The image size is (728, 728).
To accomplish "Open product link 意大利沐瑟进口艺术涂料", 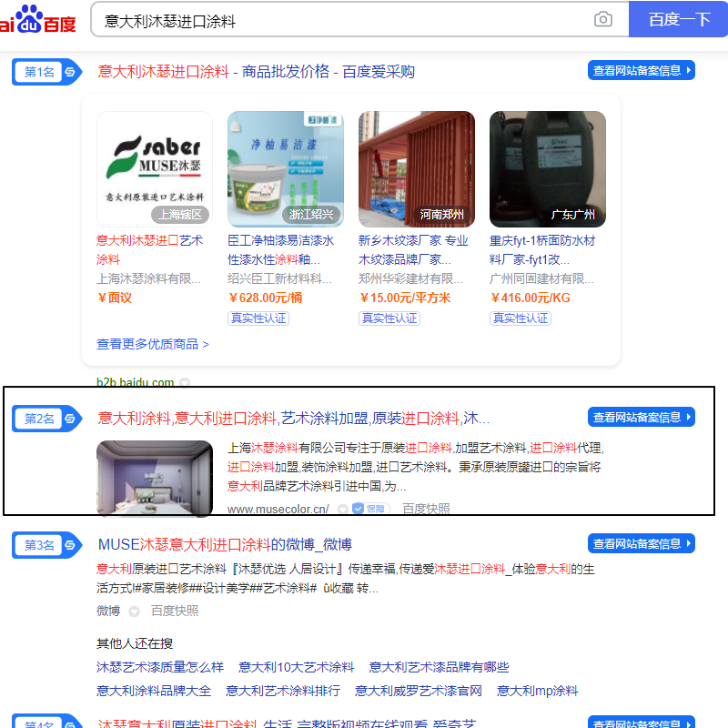I will (149, 249).
